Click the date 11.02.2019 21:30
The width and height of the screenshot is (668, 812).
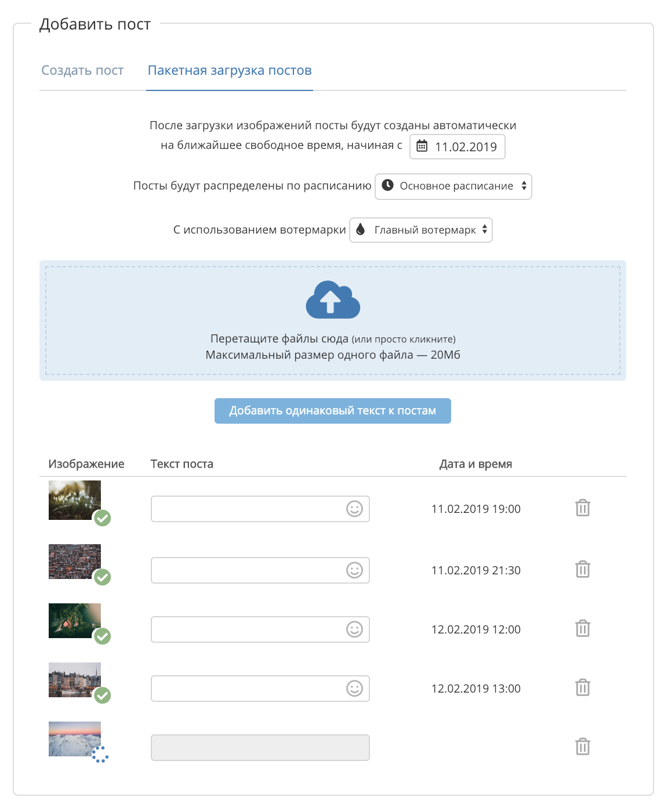(476, 570)
